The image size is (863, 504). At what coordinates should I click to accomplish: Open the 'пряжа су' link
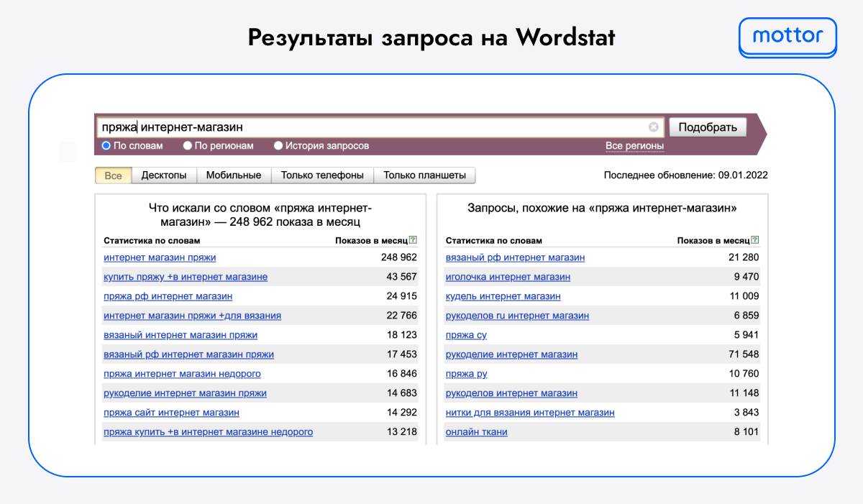point(467,335)
